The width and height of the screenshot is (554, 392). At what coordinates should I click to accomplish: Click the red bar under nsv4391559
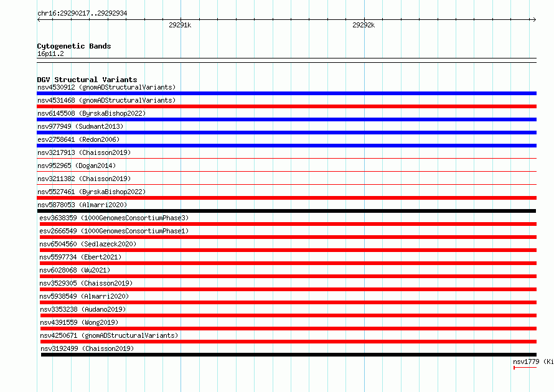click(288, 329)
